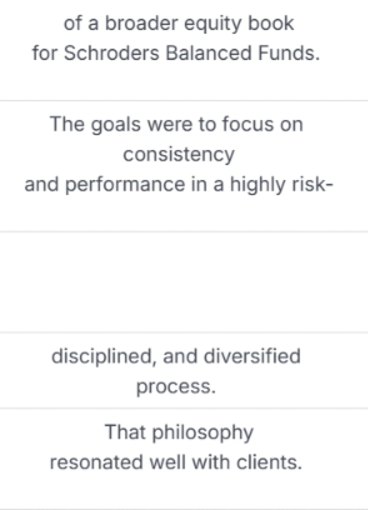Select the 'for Schroders Balanced Funds.' line
Viewport: 368px width, 510px height.
click(176, 53)
